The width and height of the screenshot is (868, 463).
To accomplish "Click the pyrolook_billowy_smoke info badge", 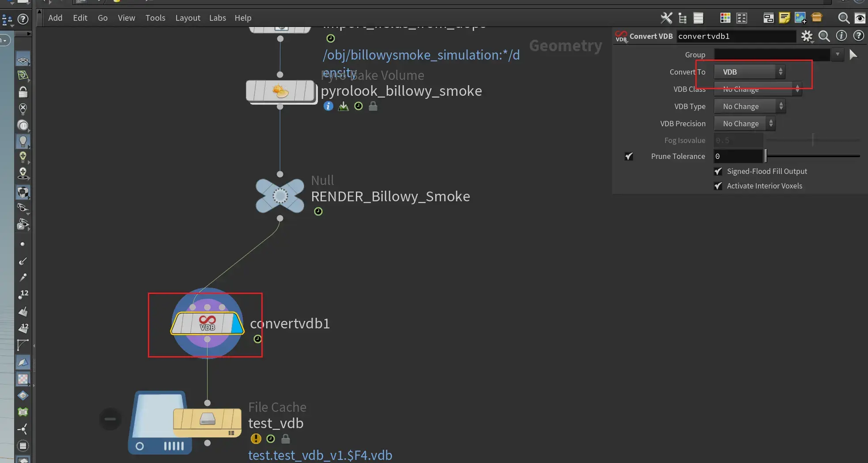I will pyautogui.click(x=328, y=106).
